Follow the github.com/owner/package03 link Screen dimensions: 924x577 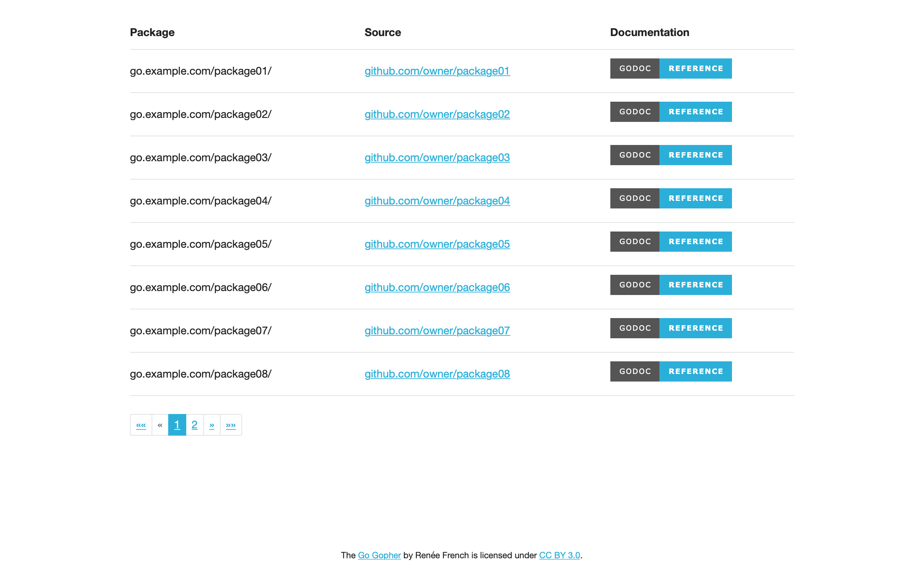(x=437, y=158)
